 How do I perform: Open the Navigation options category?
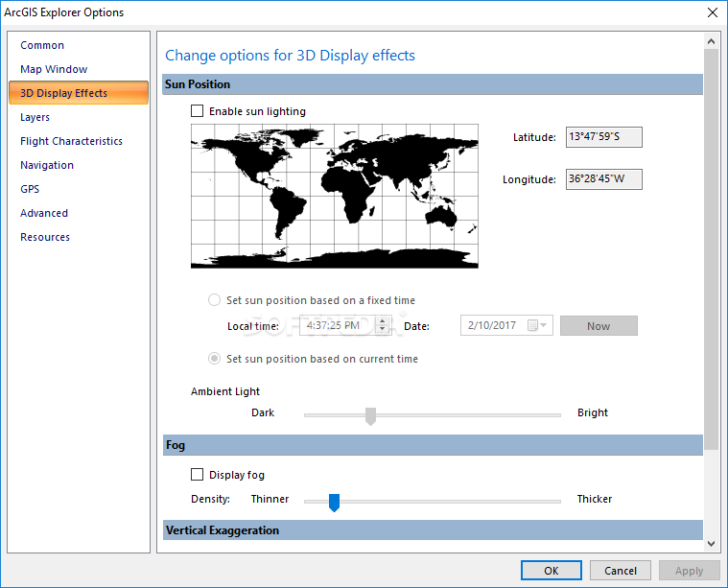47,165
